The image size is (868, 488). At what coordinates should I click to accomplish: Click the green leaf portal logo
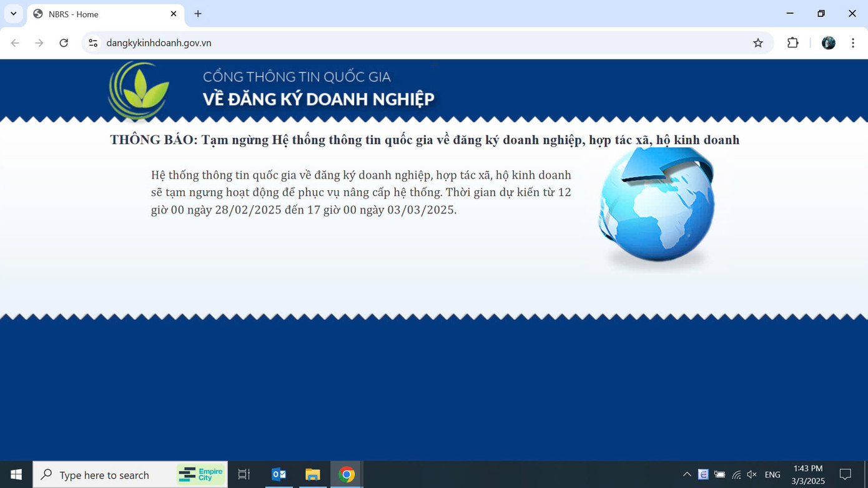click(x=139, y=90)
